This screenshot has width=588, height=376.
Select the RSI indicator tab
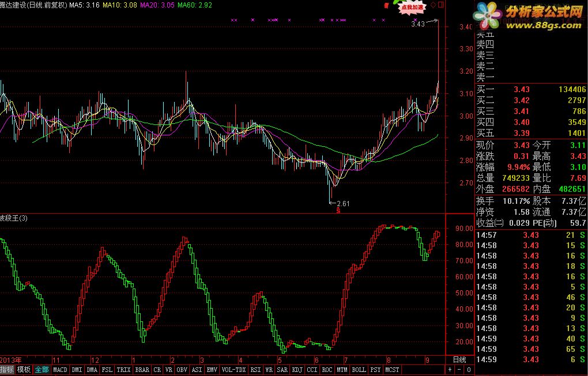pyautogui.click(x=255, y=370)
